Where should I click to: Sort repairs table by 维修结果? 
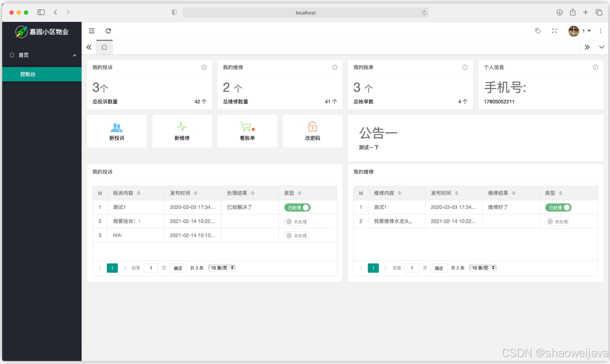tap(514, 193)
